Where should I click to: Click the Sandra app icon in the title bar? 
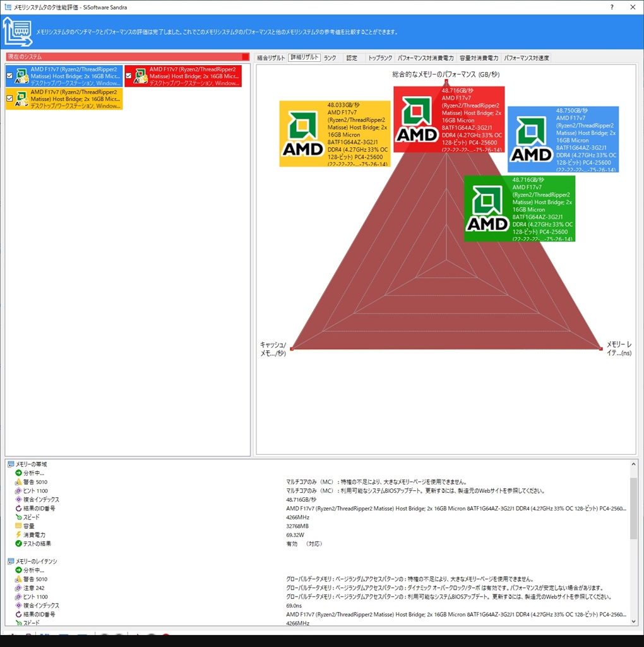pyautogui.click(x=7, y=7)
